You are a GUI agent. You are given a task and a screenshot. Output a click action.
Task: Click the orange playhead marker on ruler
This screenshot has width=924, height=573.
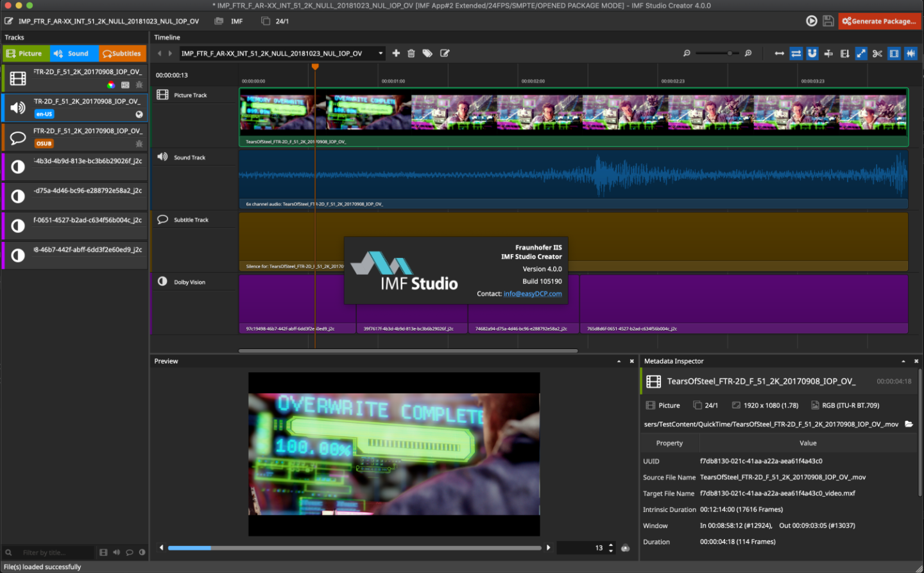click(x=315, y=67)
